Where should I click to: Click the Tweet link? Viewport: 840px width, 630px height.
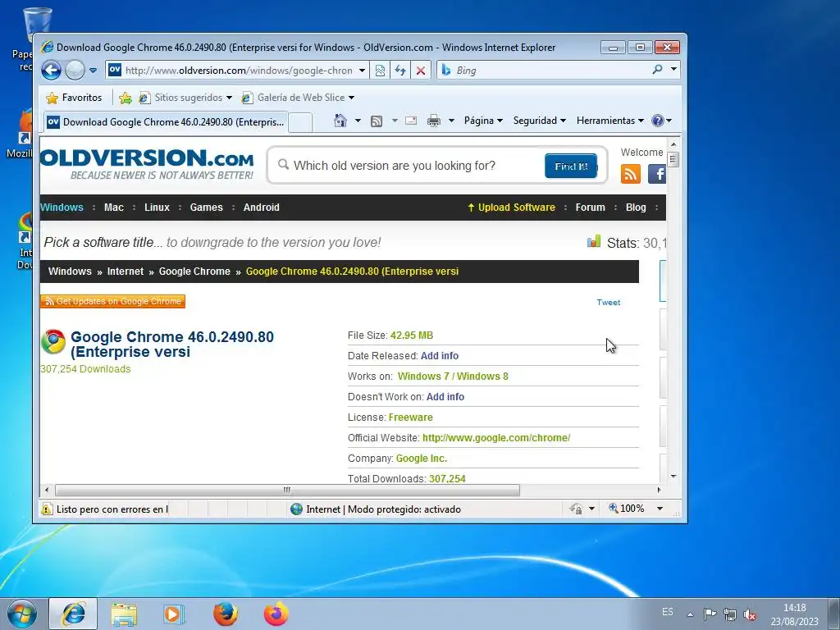[x=609, y=302]
